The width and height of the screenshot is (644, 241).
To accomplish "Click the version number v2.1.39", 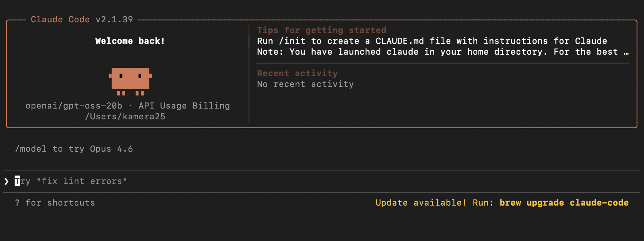I will (114, 20).
